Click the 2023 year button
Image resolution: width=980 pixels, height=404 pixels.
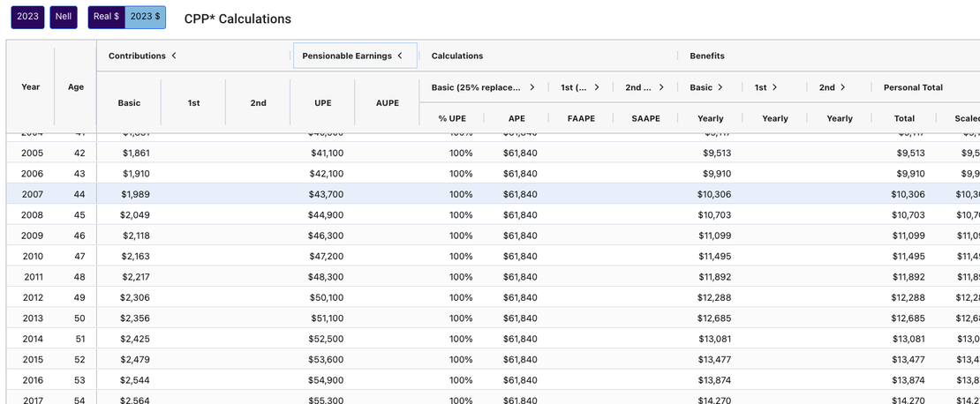tap(27, 17)
